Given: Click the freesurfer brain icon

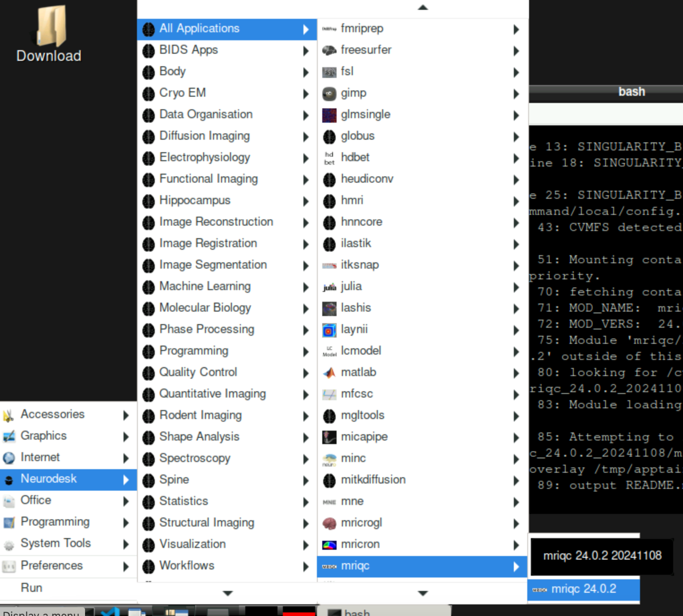Looking at the screenshot, I should click(x=329, y=51).
